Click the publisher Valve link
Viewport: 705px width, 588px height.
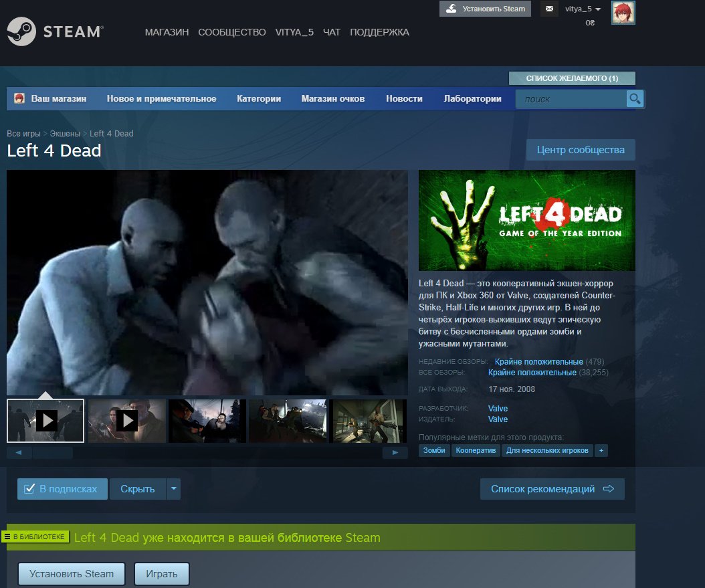(x=498, y=419)
